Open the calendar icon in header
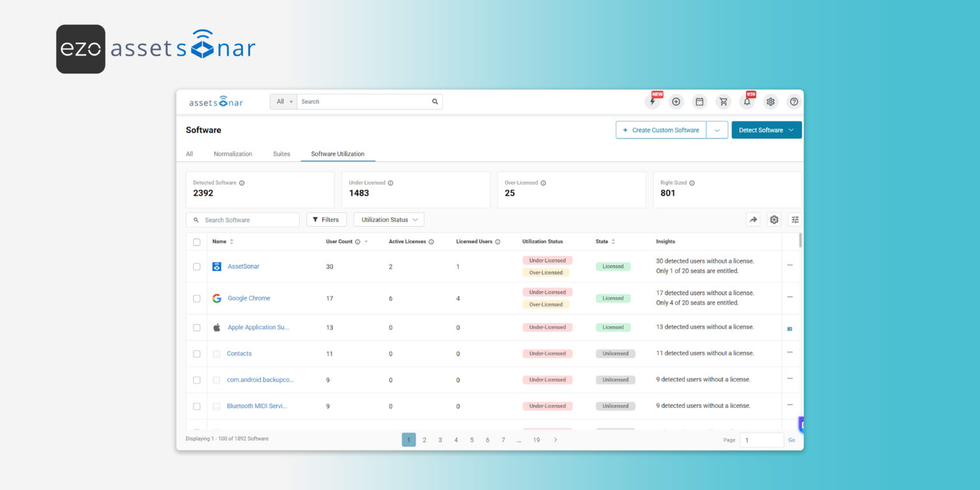 click(700, 101)
